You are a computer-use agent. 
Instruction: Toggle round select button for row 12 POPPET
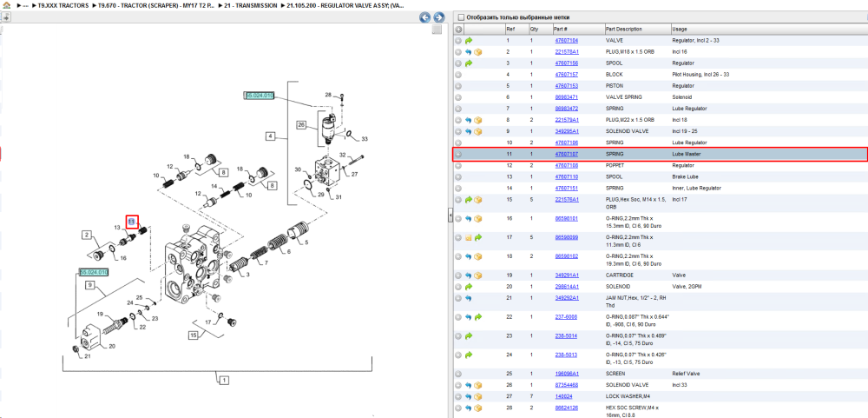pos(458,165)
